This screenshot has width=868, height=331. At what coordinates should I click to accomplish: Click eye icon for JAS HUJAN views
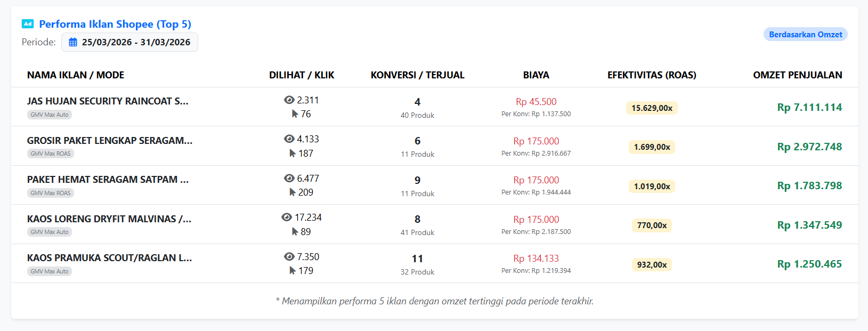(289, 100)
